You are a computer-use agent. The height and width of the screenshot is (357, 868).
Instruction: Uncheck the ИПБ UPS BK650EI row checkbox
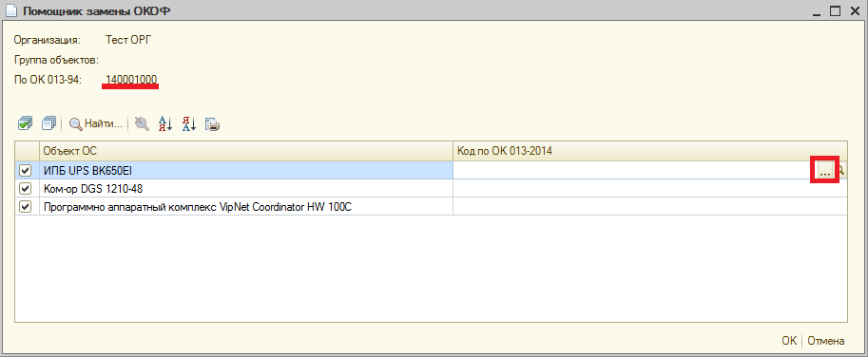tap(25, 171)
